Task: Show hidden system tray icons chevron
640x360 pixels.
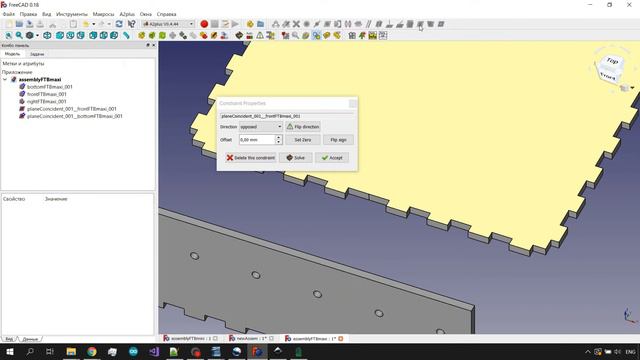Action: (588, 351)
